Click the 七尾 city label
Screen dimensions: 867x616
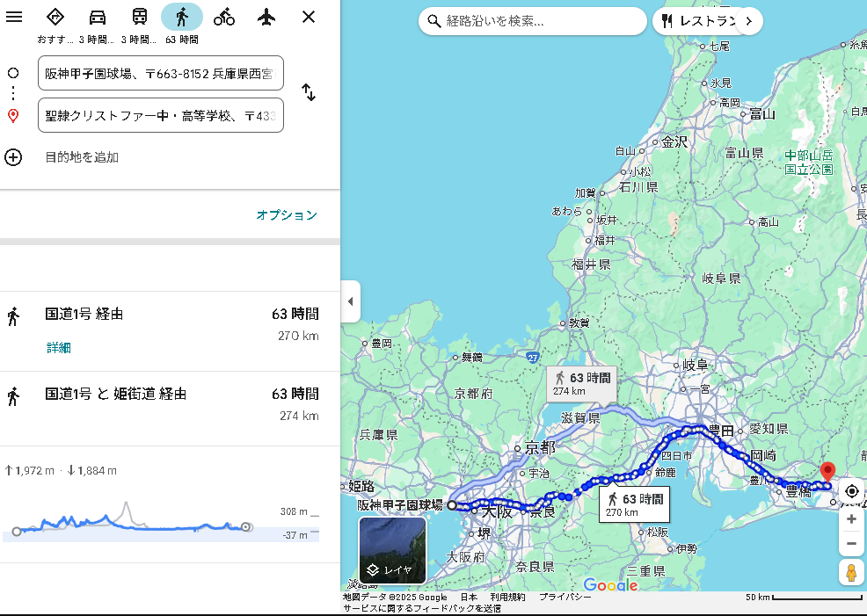pos(719,47)
